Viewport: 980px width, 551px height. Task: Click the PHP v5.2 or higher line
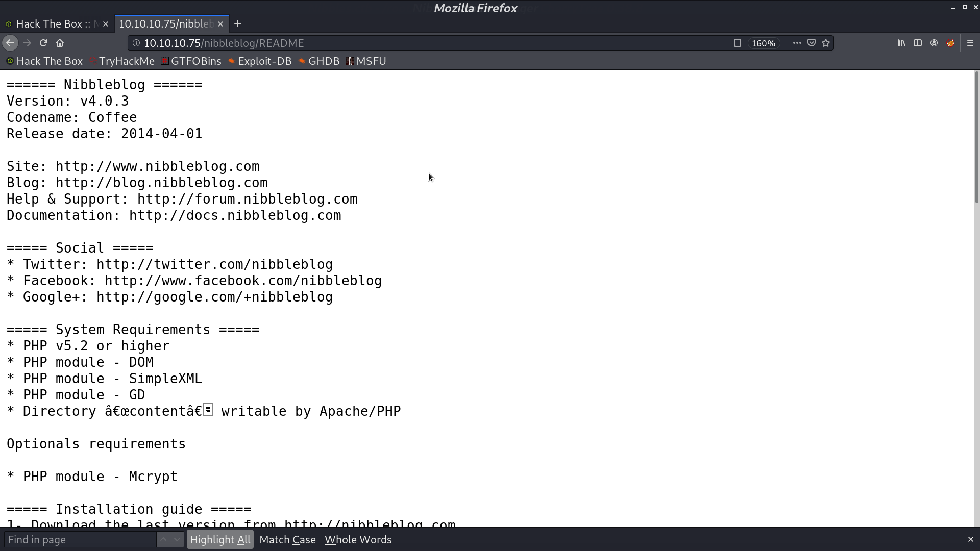[x=88, y=346]
